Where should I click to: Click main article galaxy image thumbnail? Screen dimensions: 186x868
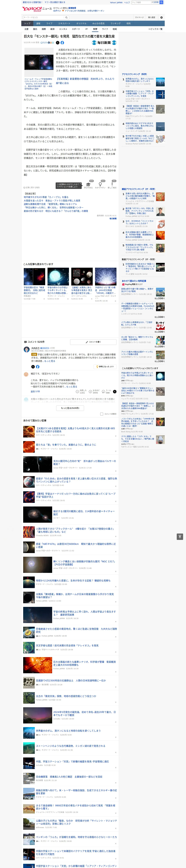pos(39,62)
